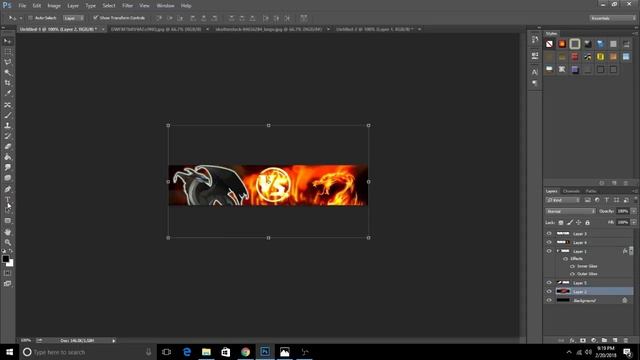The width and height of the screenshot is (640, 360).
Task: Switch to the Paths tab
Action: click(591, 191)
